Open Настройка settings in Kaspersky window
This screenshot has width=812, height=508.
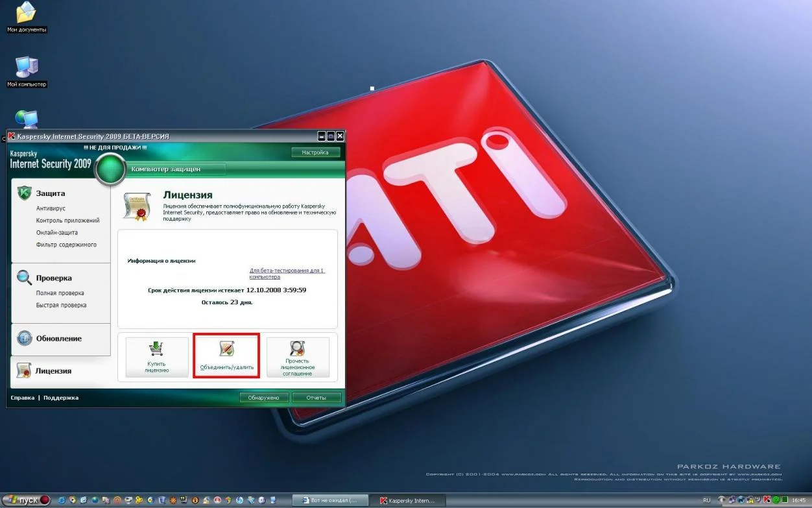pyautogui.click(x=315, y=152)
